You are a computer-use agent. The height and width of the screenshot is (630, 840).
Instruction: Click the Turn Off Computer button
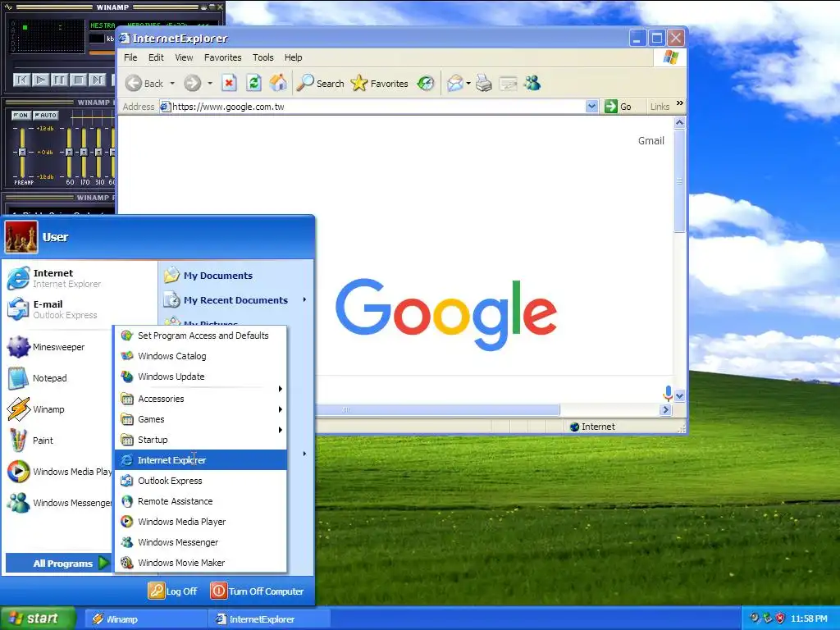pos(257,591)
